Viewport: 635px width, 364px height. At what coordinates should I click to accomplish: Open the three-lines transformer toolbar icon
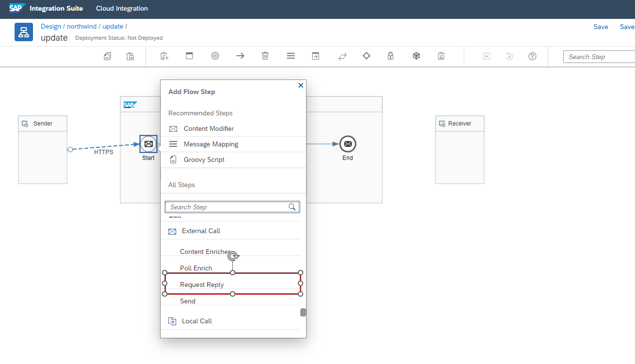(291, 56)
